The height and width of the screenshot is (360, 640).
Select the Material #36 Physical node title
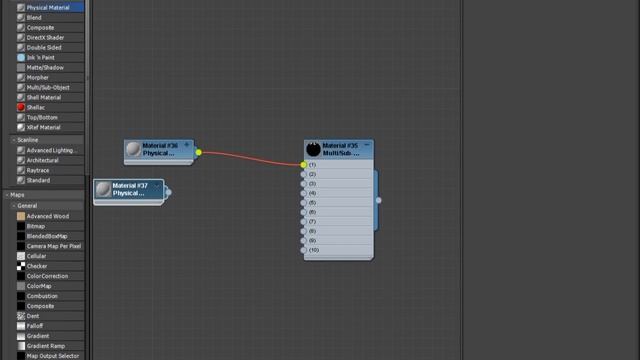click(160, 149)
